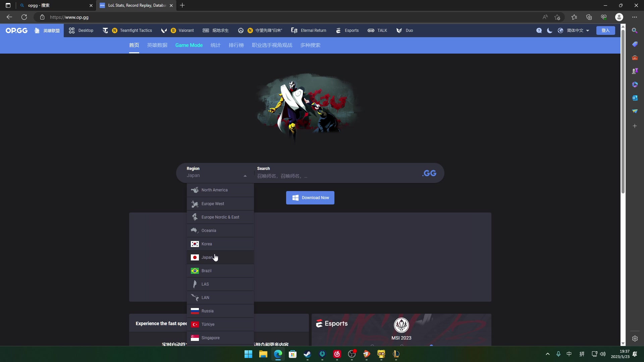Open the 职业选手视角观战 tab
This screenshot has height=362, width=644.
[x=272, y=45]
